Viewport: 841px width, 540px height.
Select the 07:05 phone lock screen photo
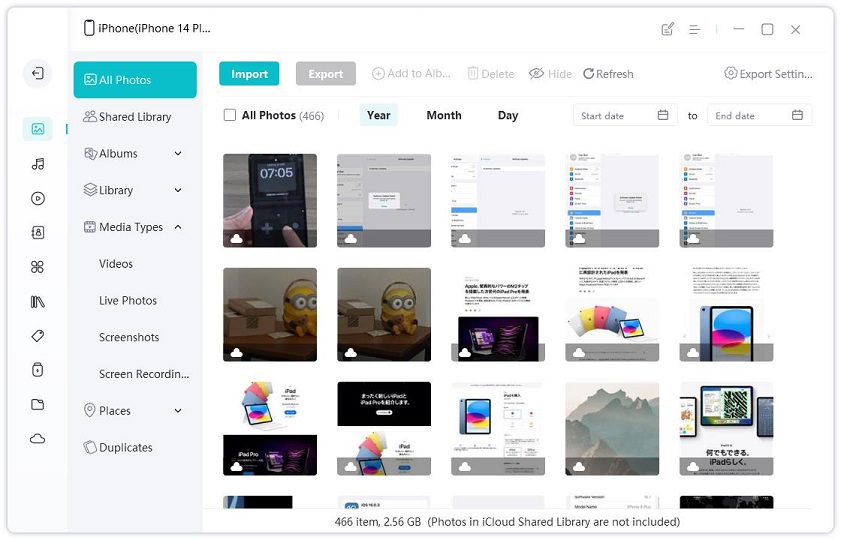(x=270, y=201)
